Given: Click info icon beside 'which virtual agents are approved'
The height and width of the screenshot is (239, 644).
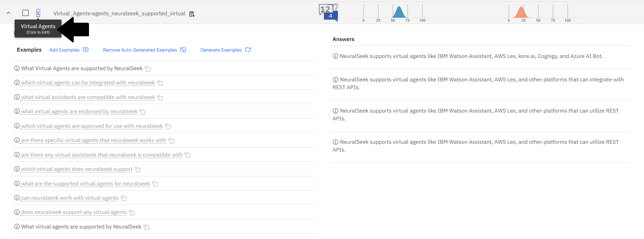Looking at the screenshot, I should pos(17,126).
